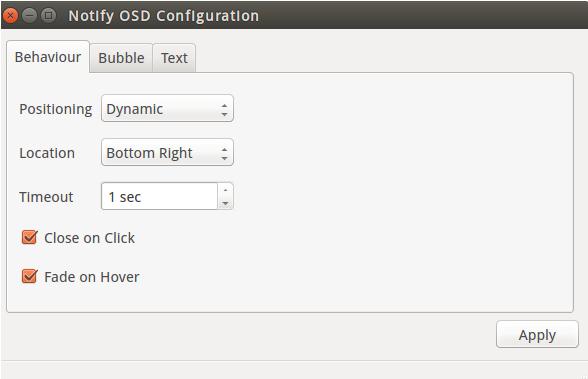The image size is (588, 379).
Task: Click the Notify OSD Configuration title text
Action: tap(164, 16)
